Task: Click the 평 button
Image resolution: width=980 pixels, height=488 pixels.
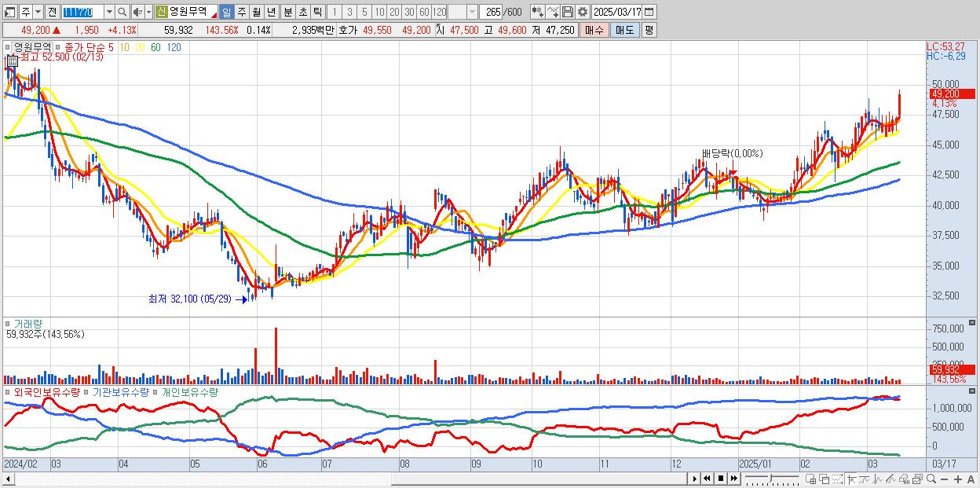Action: click(x=649, y=30)
